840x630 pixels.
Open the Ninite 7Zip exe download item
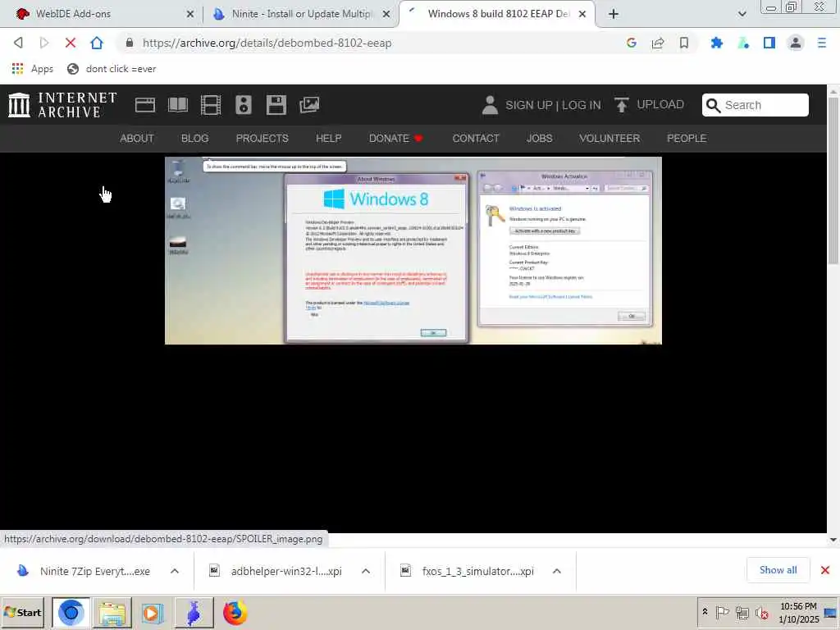[84, 571]
